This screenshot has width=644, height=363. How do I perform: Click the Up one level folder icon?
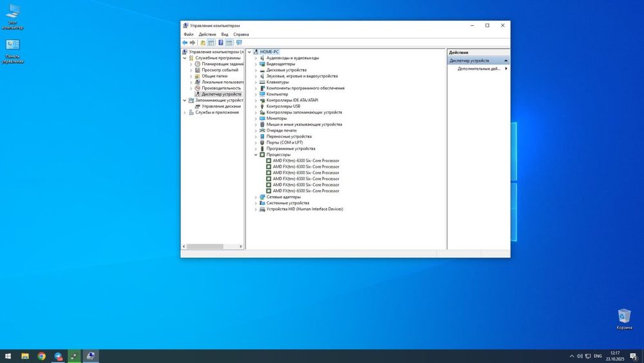202,43
